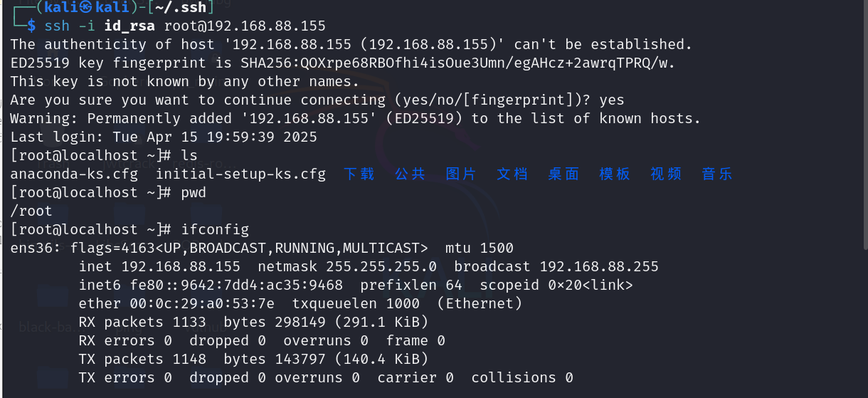Click the Last login timestamp line
Image resolution: width=868 pixels, height=398 pixels.
[164, 137]
